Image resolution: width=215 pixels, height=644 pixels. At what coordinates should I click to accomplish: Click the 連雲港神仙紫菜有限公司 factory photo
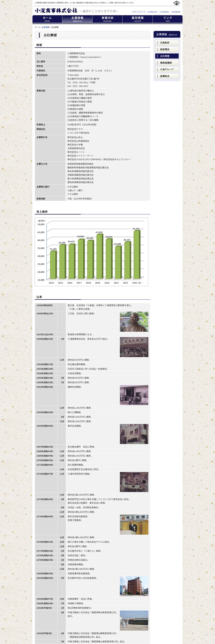click(x=134, y=620)
